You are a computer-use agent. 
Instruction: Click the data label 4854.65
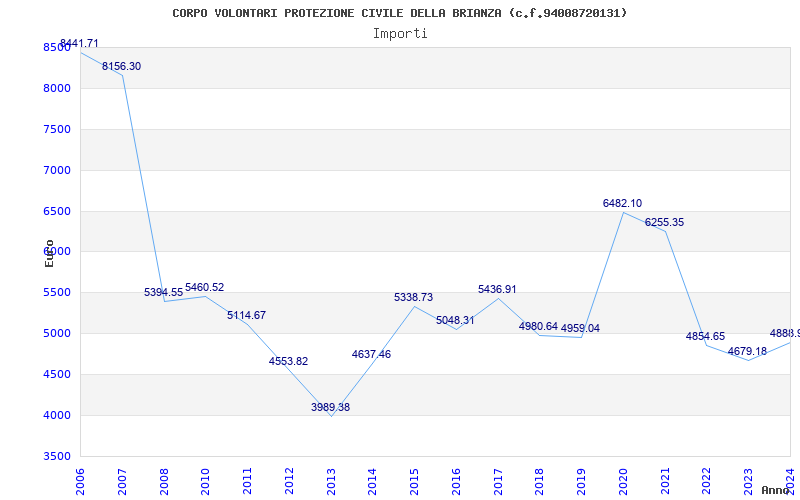[705, 336]
